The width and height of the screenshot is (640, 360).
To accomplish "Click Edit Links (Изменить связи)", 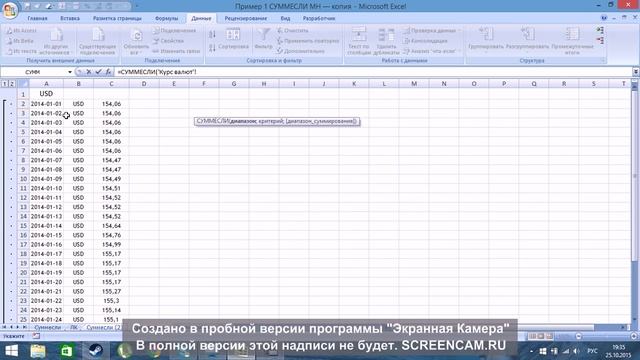I will (x=176, y=51).
